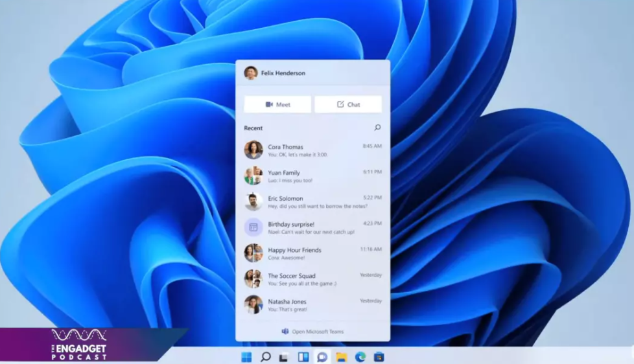Open the Birthday surprise! chat
Viewport: 634px width, 364px height.
coord(312,227)
